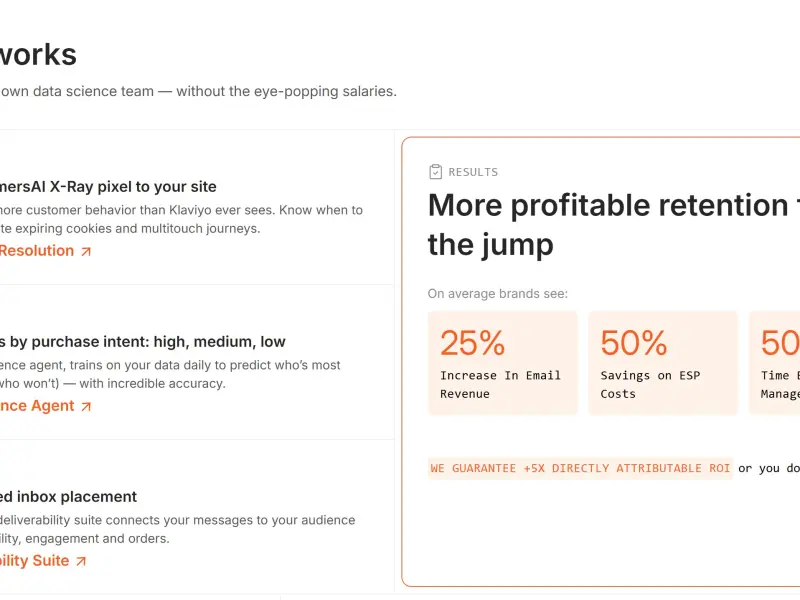Click the RESULTS label text
800x600 pixels.
pos(473,172)
